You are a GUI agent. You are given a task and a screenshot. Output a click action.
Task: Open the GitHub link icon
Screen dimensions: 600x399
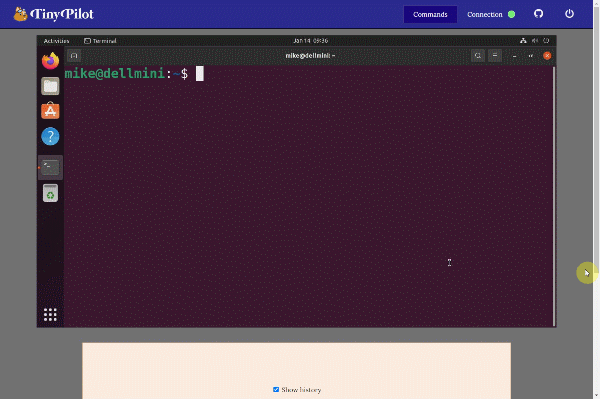tap(538, 14)
